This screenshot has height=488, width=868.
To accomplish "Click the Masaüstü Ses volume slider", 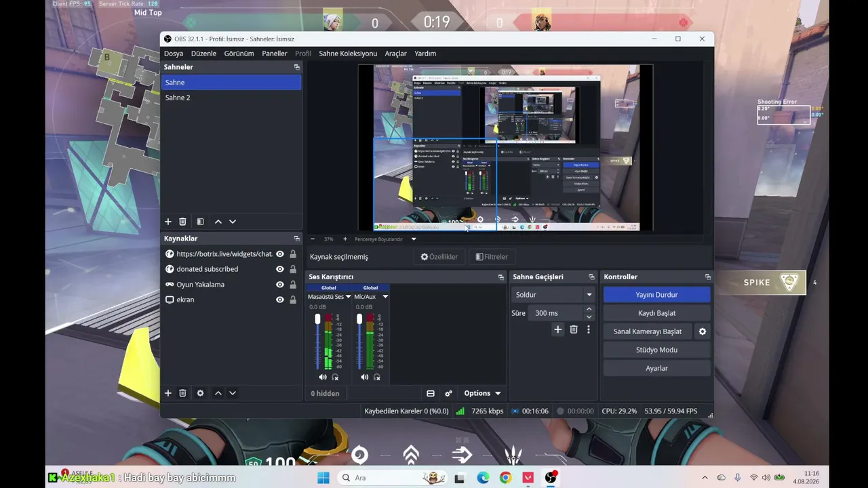I will tap(317, 342).
